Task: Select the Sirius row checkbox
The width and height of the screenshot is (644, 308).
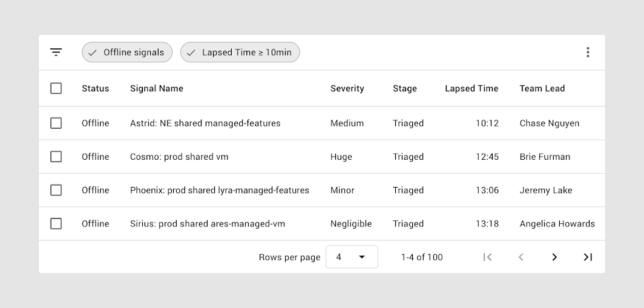Action: click(56, 223)
